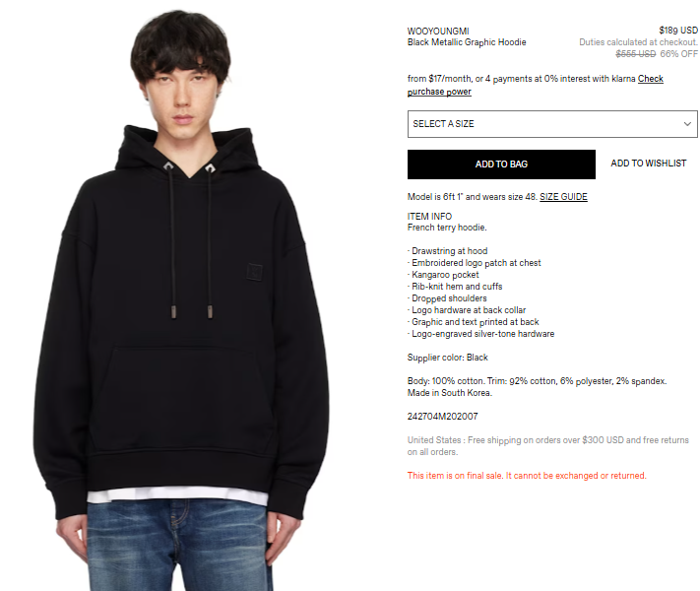
Task: Click the United States free shipping notice
Action: 547,446
